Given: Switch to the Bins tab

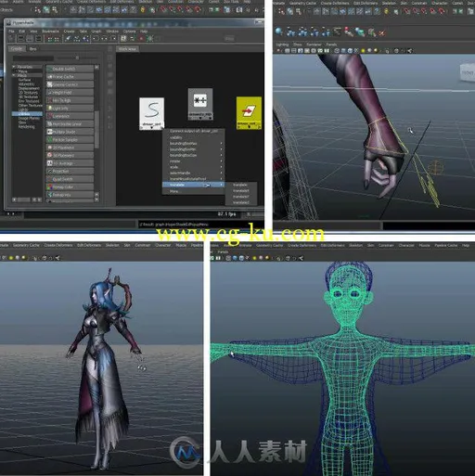Looking at the screenshot, I should [x=33, y=49].
